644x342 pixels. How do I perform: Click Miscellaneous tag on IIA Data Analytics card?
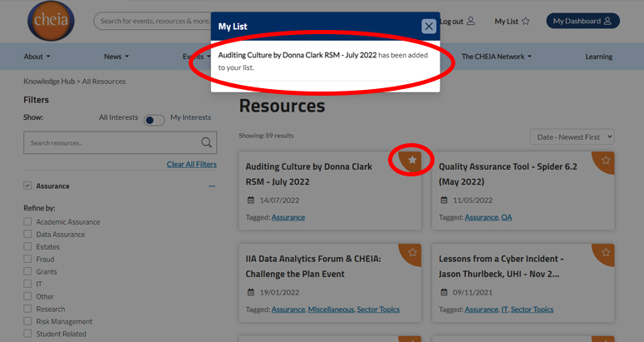pos(331,309)
